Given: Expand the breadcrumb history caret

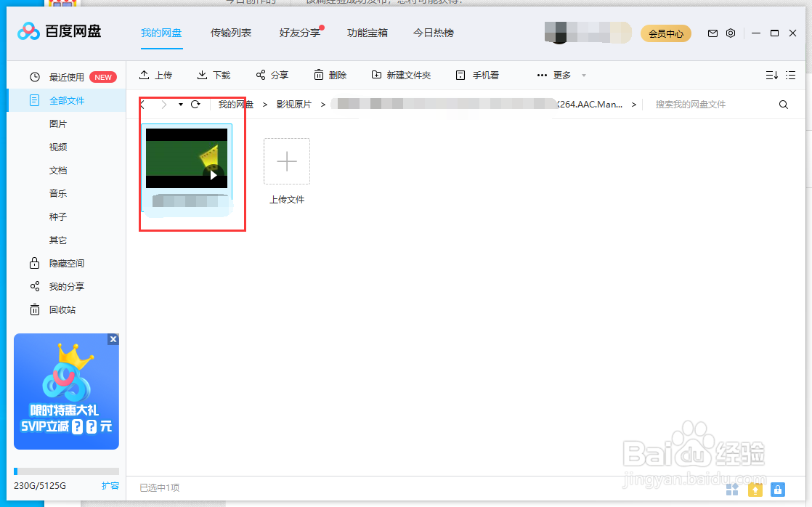Looking at the screenshot, I should pos(180,104).
